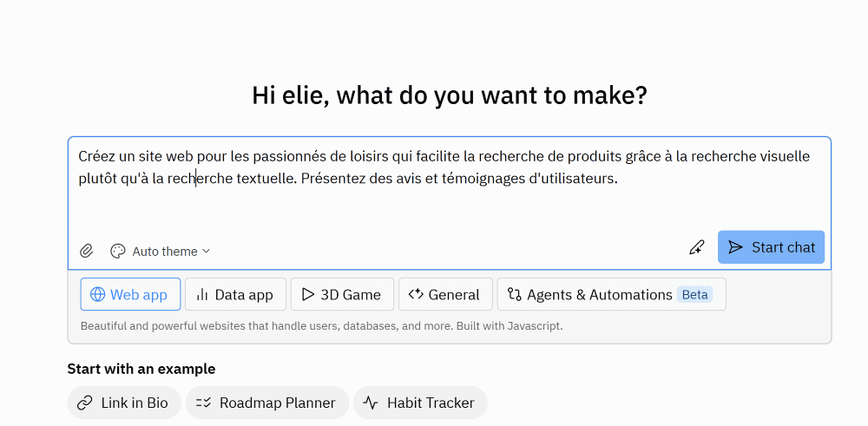Click the paperclip attach file icon
The height and width of the screenshot is (426, 868).
click(87, 251)
